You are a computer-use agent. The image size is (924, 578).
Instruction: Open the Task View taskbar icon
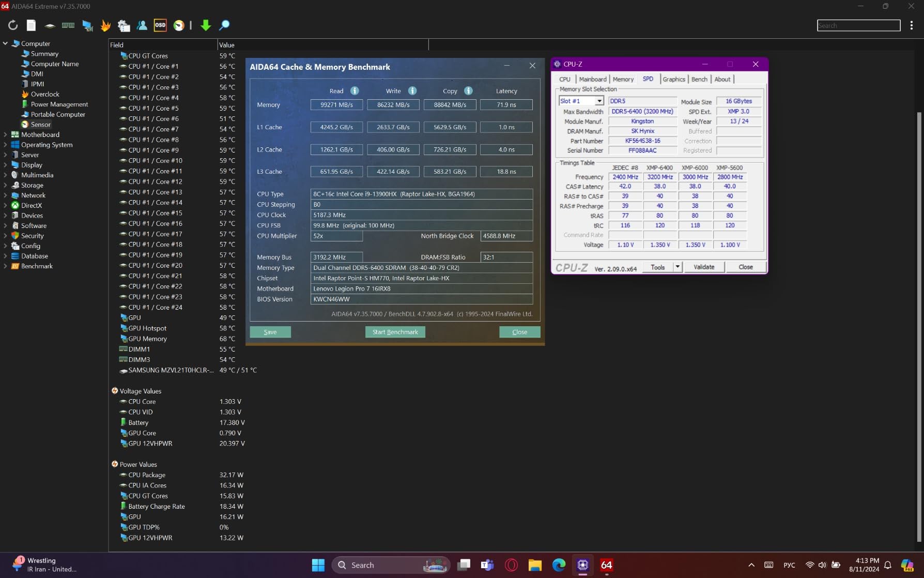click(x=464, y=565)
